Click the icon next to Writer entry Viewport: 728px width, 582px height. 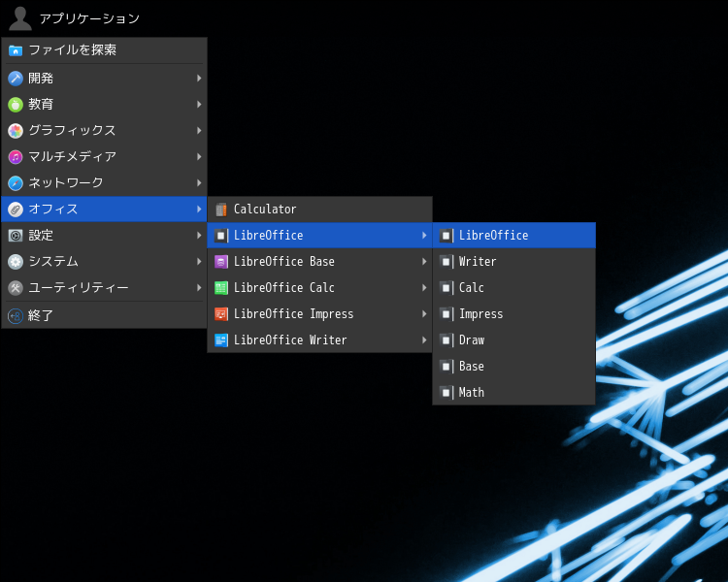[x=447, y=262]
